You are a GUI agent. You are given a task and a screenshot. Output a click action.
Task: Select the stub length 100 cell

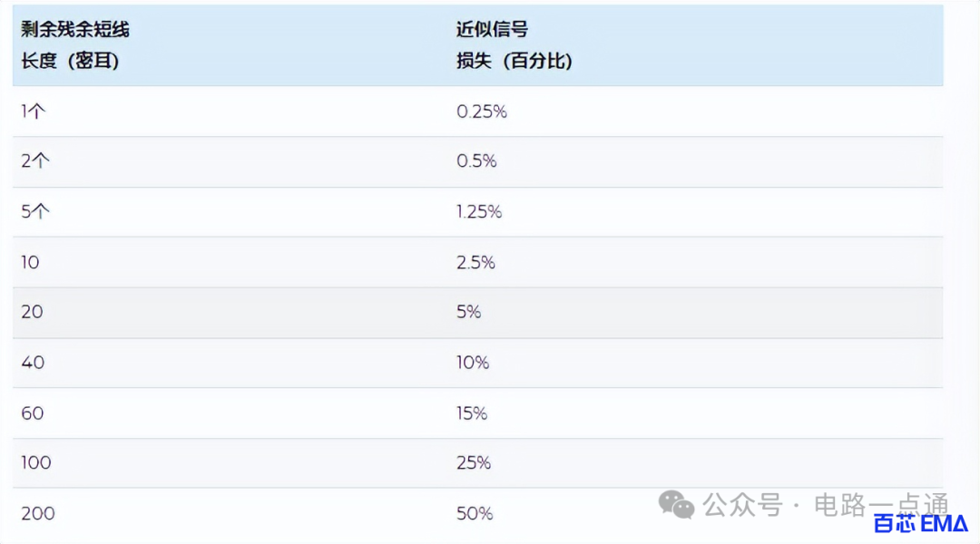click(36, 462)
